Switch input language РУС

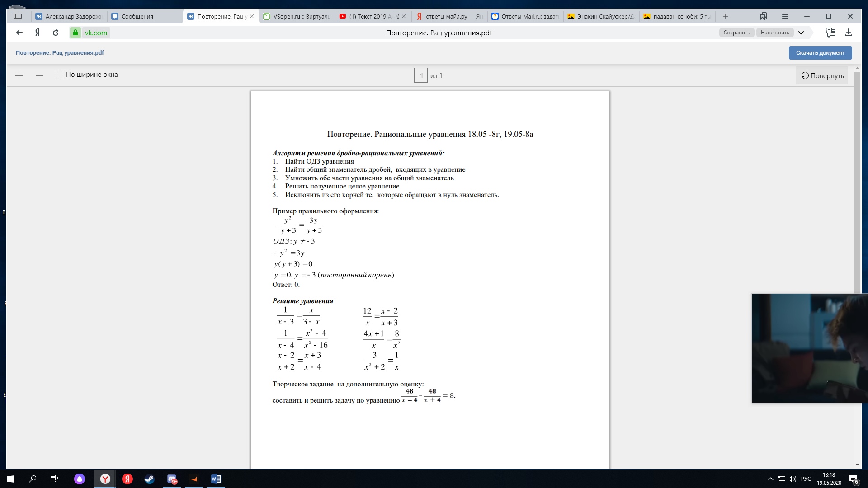[x=806, y=479]
